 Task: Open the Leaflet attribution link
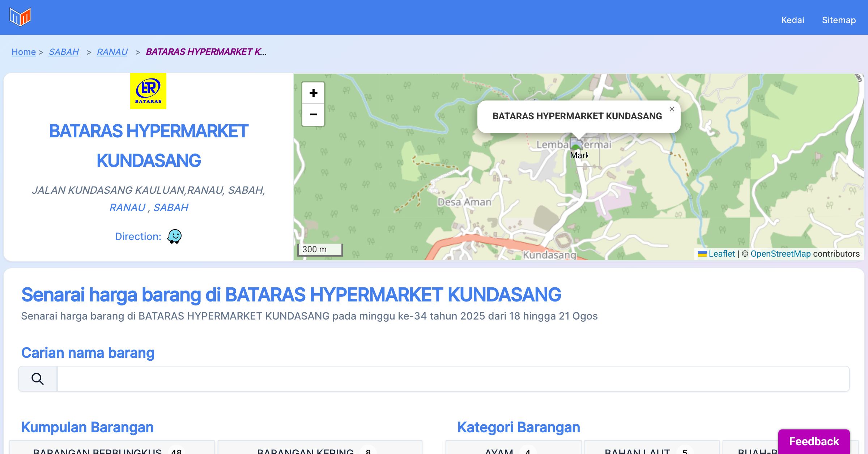pos(721,254)
